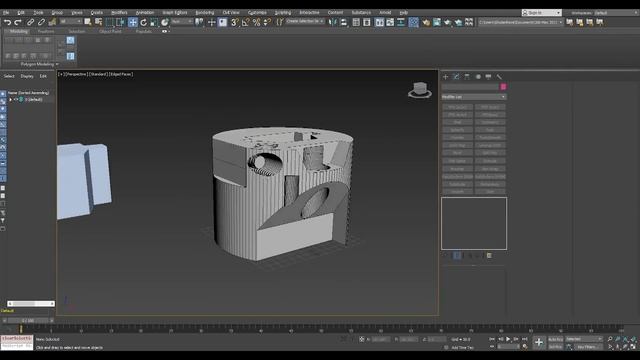
Task: Click the ViewCube in the viewport
Action: tap(420, 90)
